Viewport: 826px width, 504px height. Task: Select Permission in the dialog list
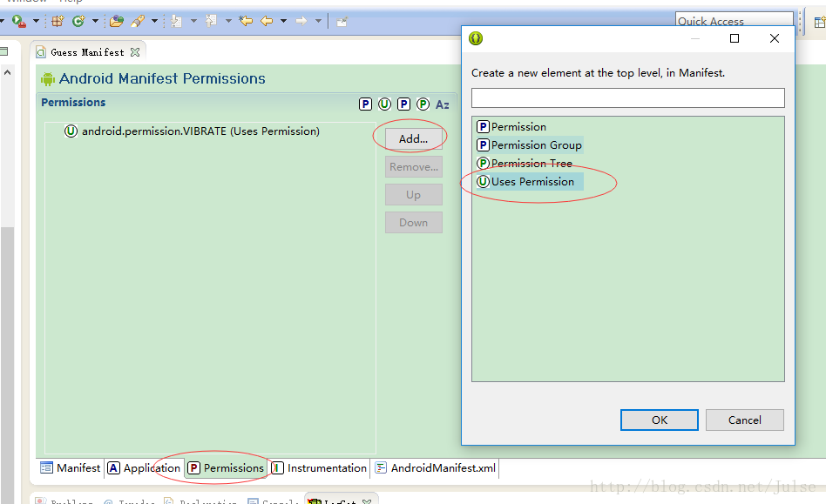point(511,127)
